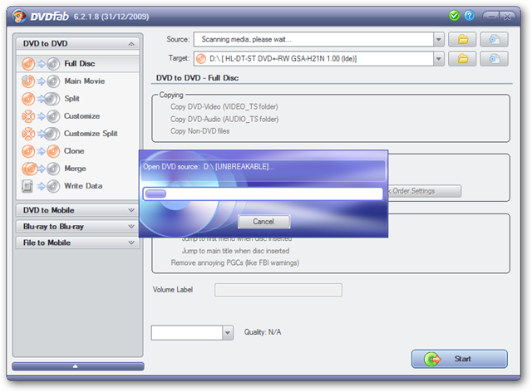Select target ISO image file icon button
The width and height of the screenshot is (532, 392).
point(495,59)
